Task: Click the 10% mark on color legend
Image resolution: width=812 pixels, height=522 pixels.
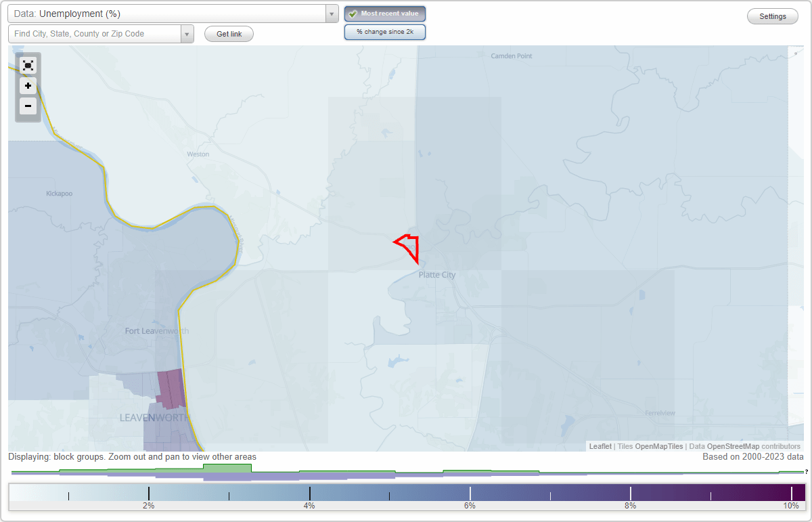Action: pos(792,494)
